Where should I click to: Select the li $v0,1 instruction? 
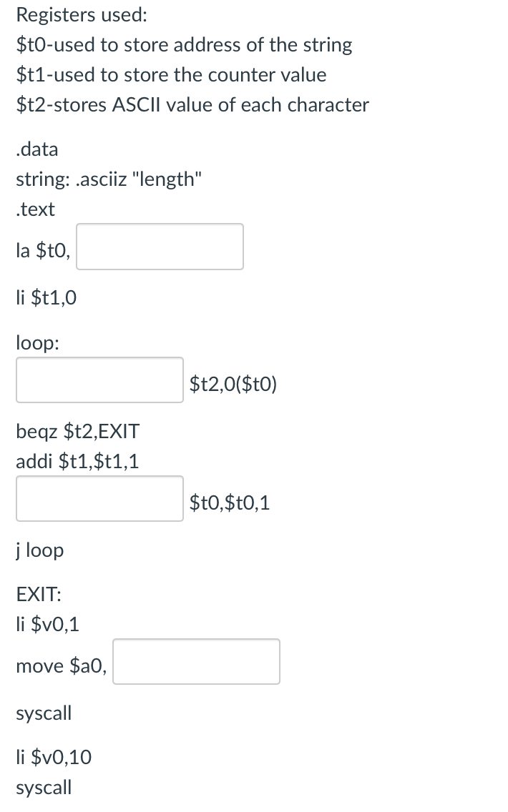click(x=47, y=624)
